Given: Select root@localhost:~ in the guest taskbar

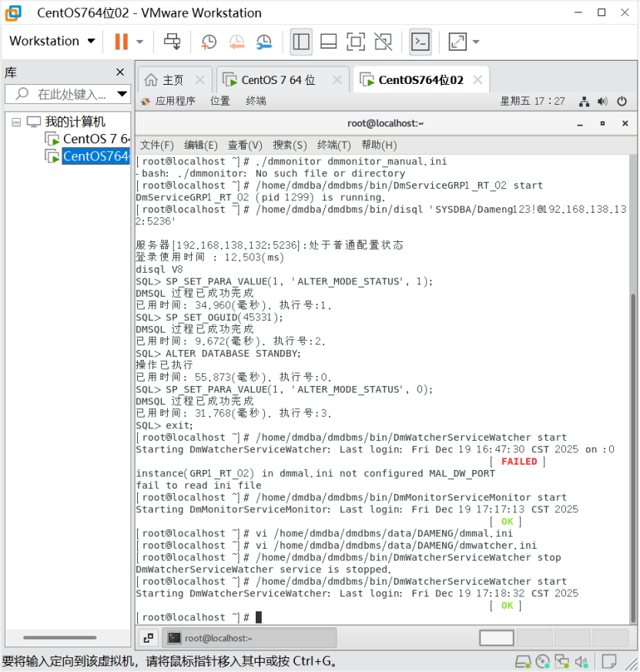Looking at the screenshot, I should coord(250,638).
